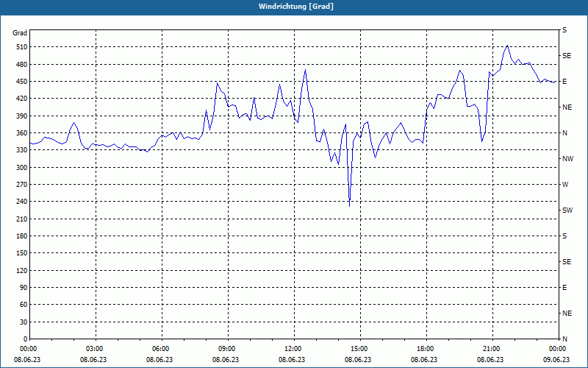Select the 510 y-axis value
Image resolution: width=588 pixels, height=368 pixels.
pos(21,47)
